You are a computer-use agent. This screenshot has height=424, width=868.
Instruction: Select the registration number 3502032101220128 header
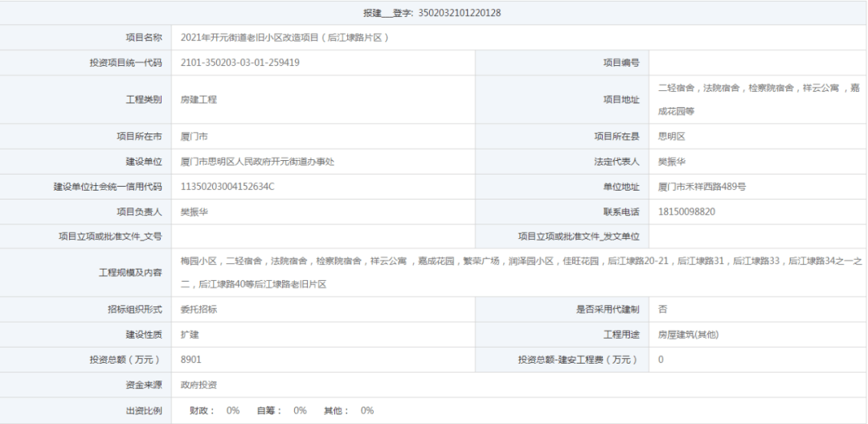coord(432,13)
